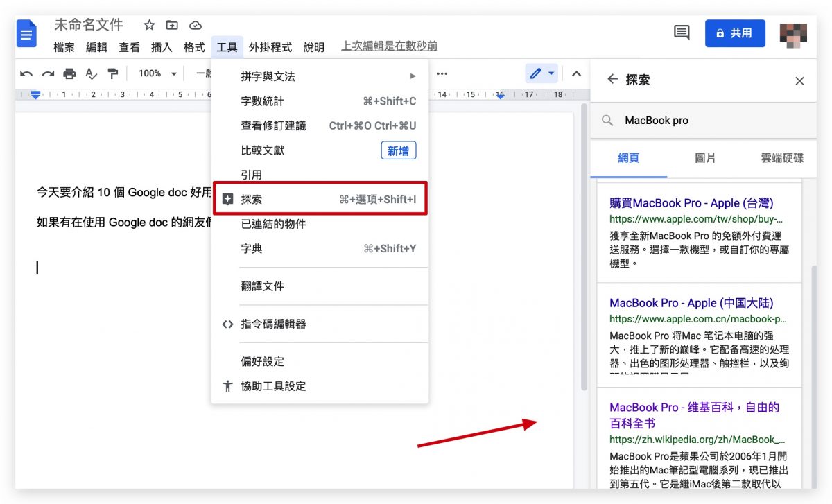Screen dimensions: 832x504
Task: Click the search magnifier icon in Explore
Action: (x=607, y=121)
